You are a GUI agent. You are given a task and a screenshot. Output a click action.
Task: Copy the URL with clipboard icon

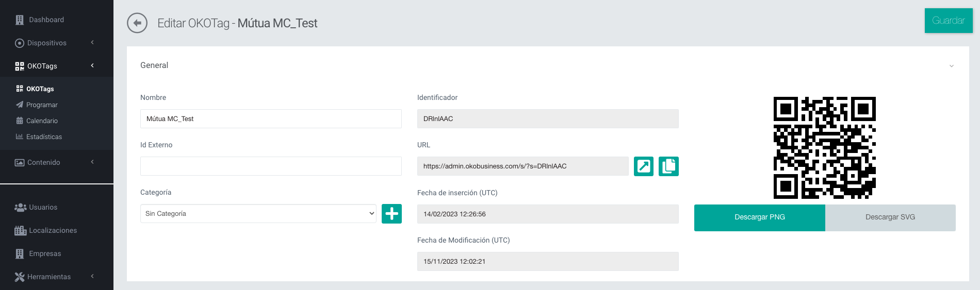(x=668, y=166)
